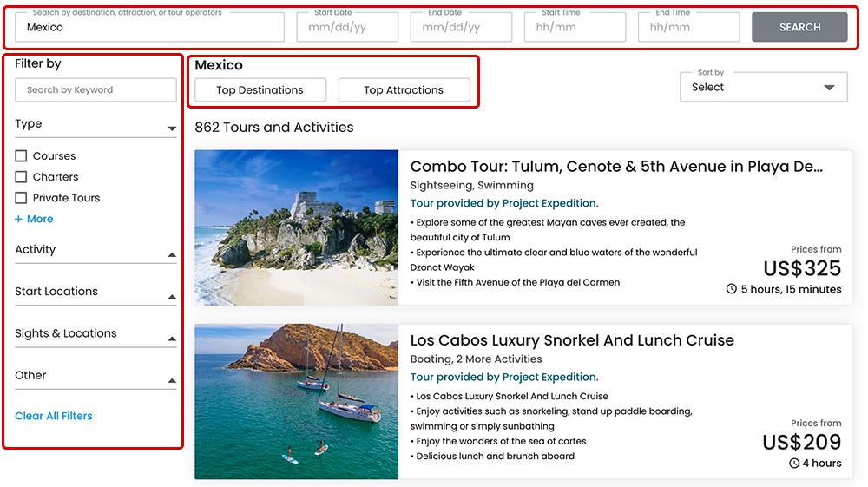Screen dimensions: 868x487
Task: Toggle the Courses checkbox
Action: 22,156
